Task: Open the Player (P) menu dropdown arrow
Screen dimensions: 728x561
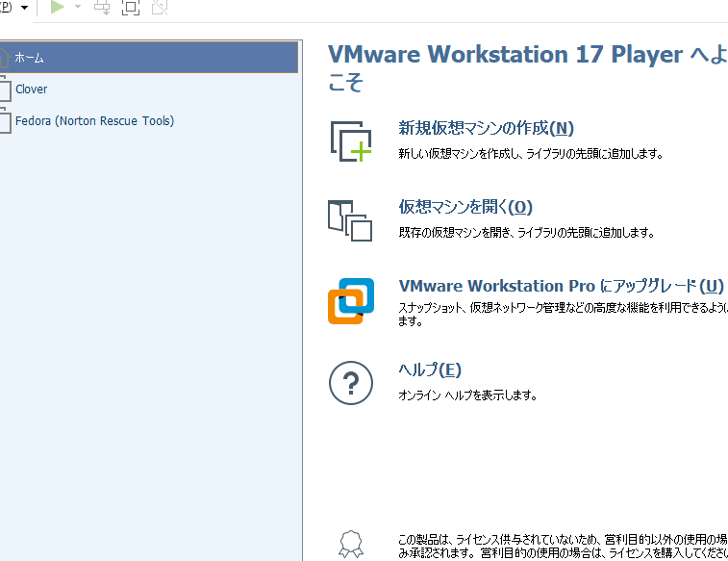Action: (x=25, y=8)
